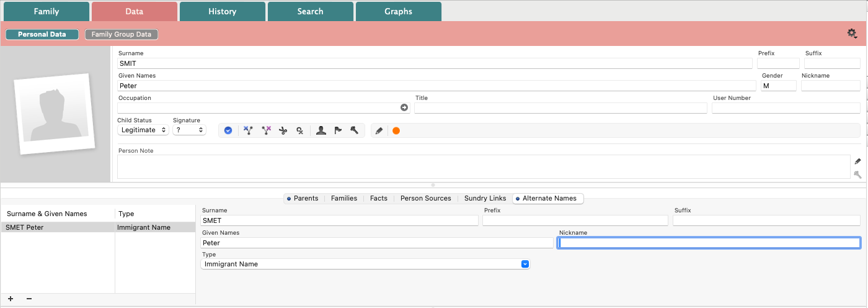Viewport: 868px width, 308px height.
Task: Open the Child Status dropdown
Action: pos(143,130)
